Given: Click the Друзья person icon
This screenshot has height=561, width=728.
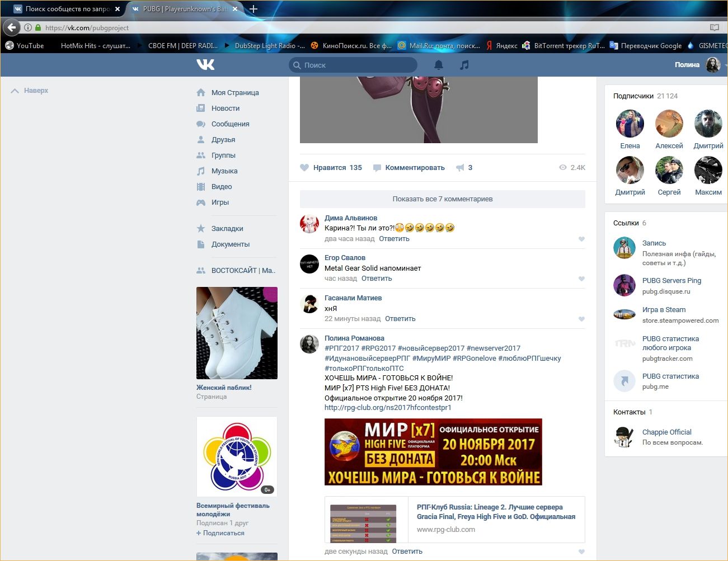Looking at the screenshot, I should pyautogui.click(x=201, y=139).
